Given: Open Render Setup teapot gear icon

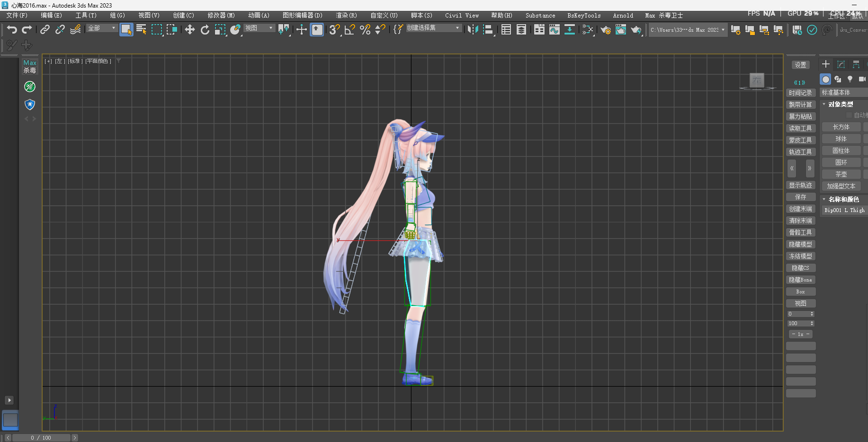Looking at the screenshot, I should [606, 30].
